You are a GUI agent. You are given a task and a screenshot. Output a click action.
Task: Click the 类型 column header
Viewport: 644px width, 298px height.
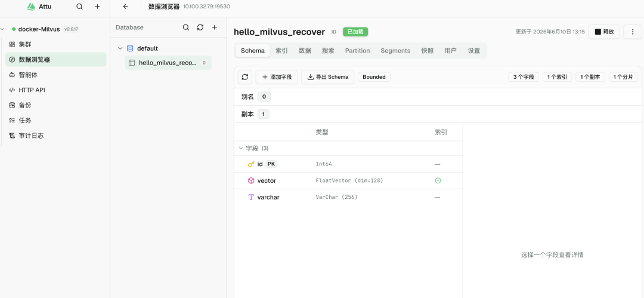pos(322,132)
